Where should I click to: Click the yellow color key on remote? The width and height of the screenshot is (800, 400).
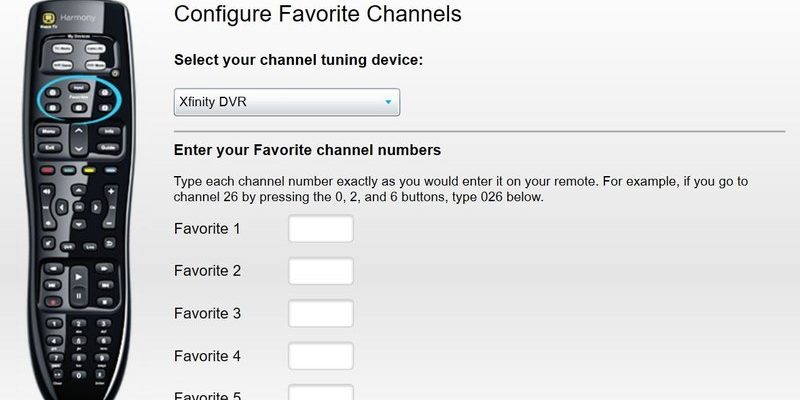pyautogui.click(x=89, y=170)
